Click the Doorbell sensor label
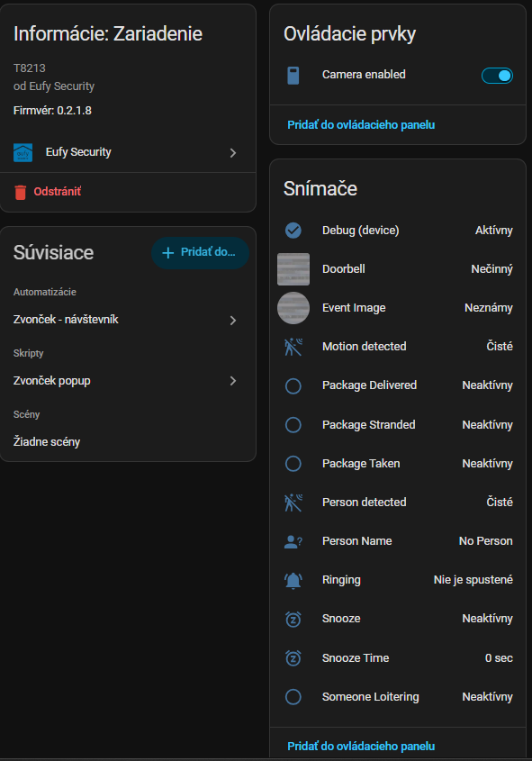 [x=343, y=269]
